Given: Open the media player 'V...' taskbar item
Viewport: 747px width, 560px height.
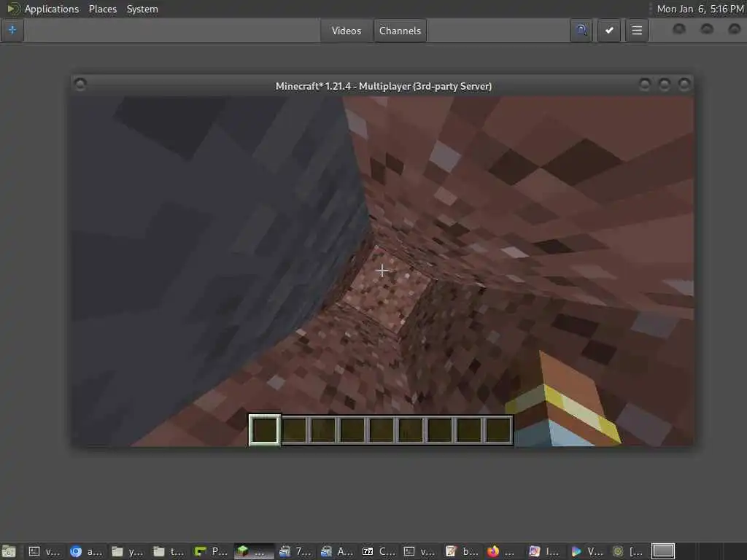Looking at the screenshot, I should [586, 551].
